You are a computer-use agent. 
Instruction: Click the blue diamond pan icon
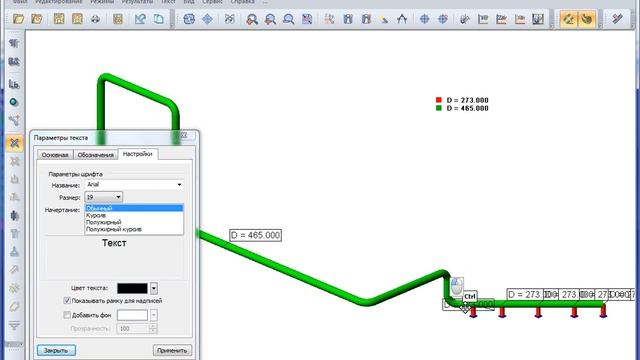point(207,19)
